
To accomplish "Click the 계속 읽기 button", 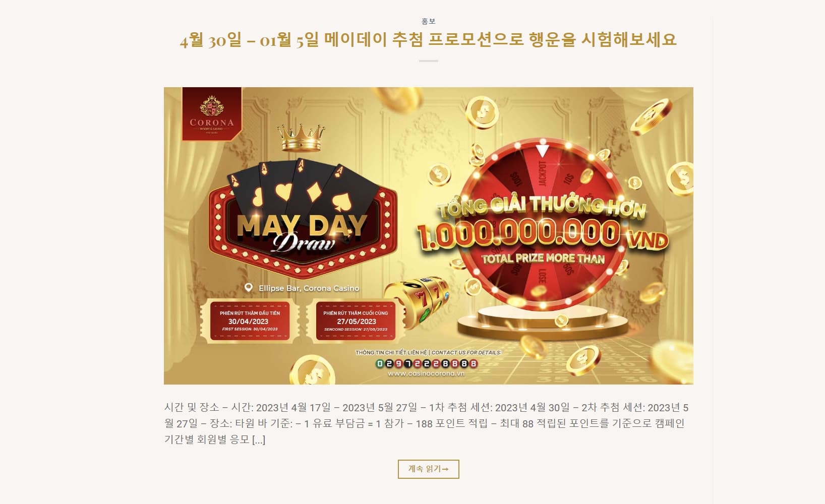I will [428, 469].
